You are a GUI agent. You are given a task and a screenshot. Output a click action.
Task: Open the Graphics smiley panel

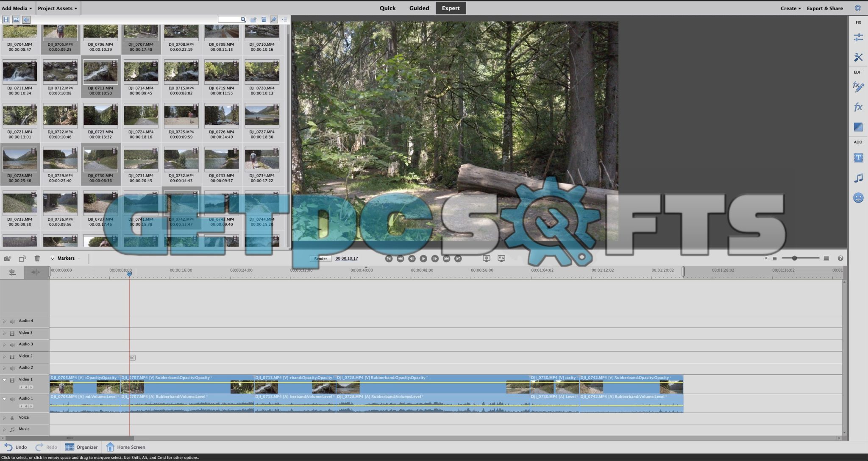point(858,198)
